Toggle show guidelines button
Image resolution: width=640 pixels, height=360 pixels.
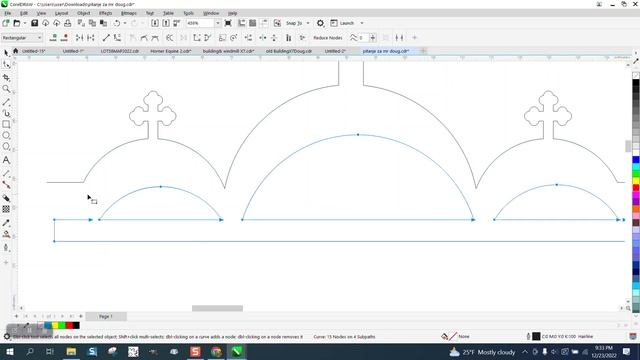coord(264,23)
